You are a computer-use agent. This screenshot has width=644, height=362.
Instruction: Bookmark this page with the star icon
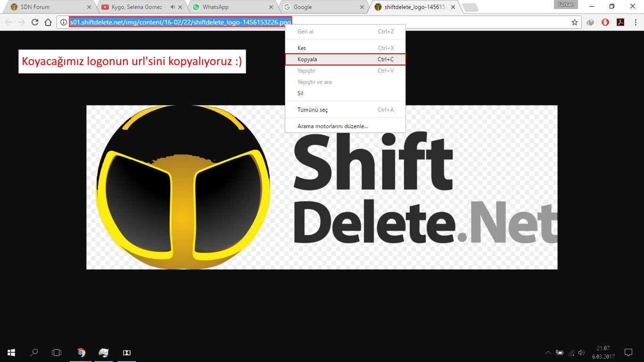[x=575, y=22]
